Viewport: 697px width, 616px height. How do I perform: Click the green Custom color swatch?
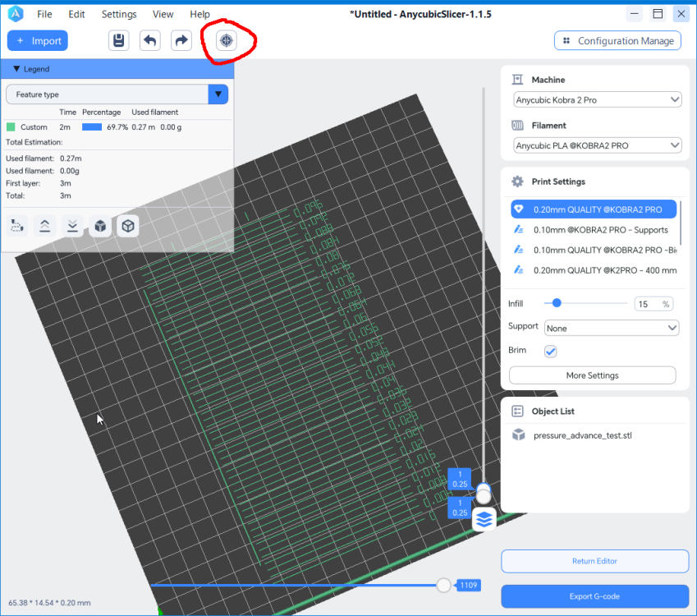(x=11, y=127)
